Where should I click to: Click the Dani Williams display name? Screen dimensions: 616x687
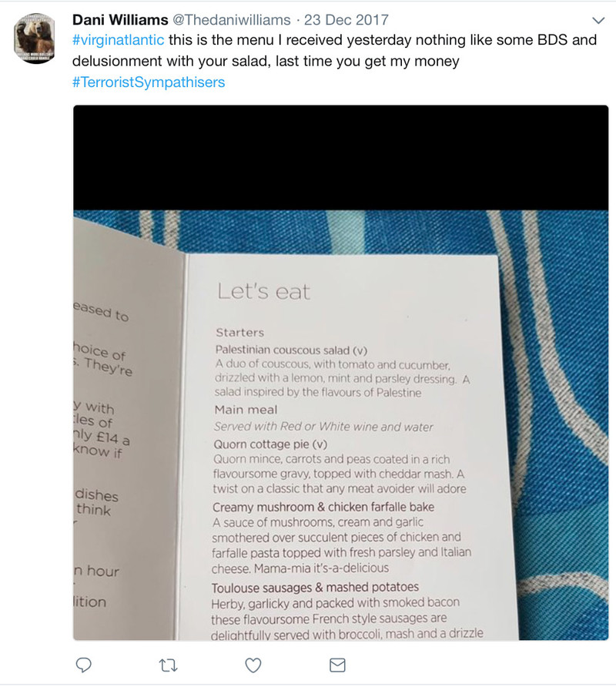(x=120, y=20)
